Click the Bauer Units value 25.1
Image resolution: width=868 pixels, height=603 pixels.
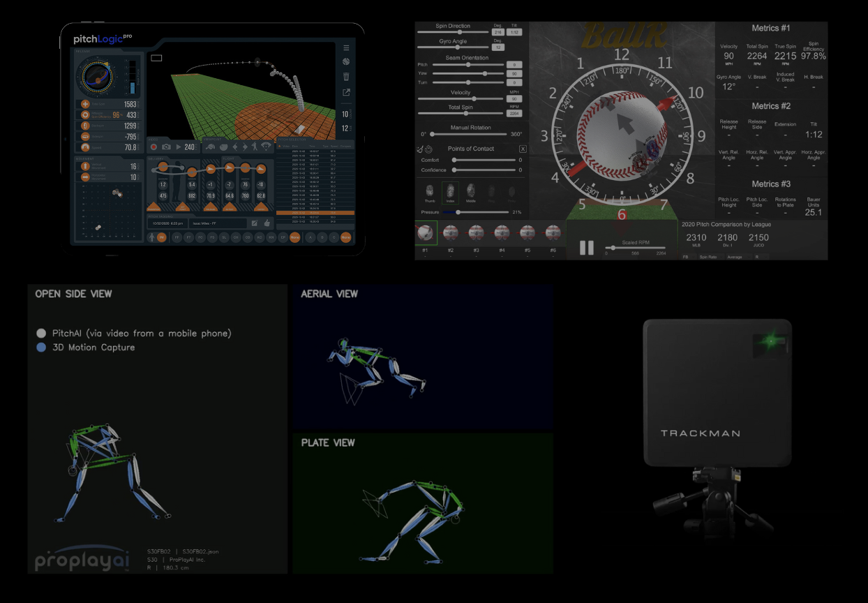pyautogui.click(x=813, y=212)
